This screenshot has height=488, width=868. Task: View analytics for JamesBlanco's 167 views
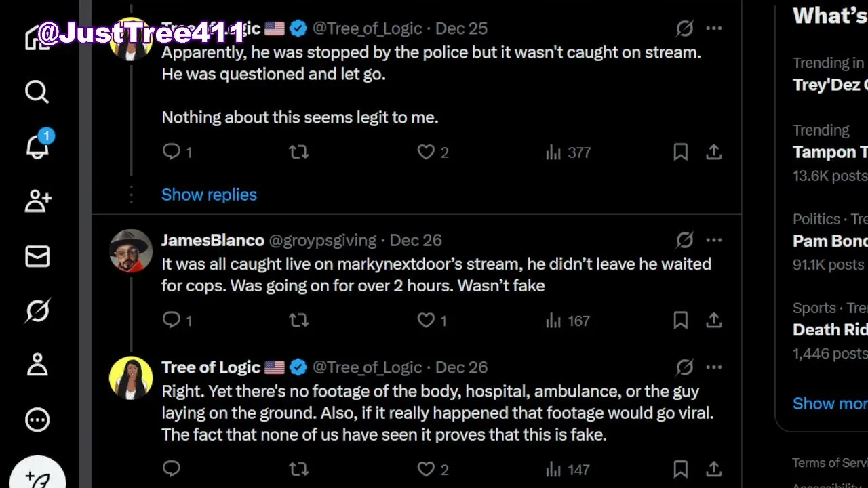[568, 321]
